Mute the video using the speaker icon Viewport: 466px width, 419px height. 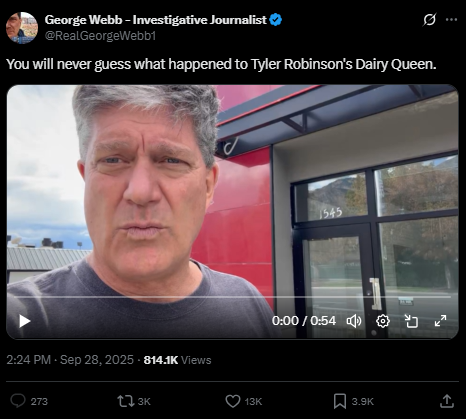[x=354, y=321]
